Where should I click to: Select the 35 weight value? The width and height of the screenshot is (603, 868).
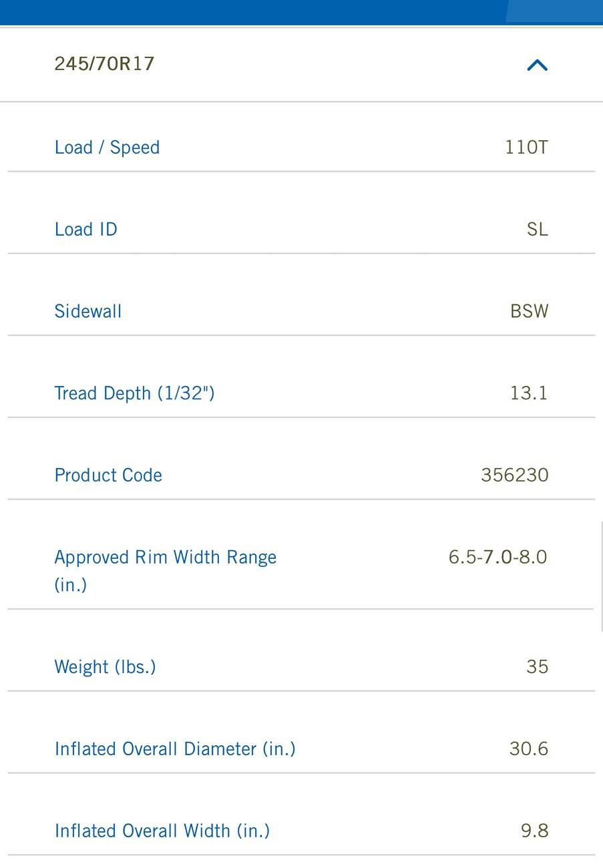tap(537, 667)
